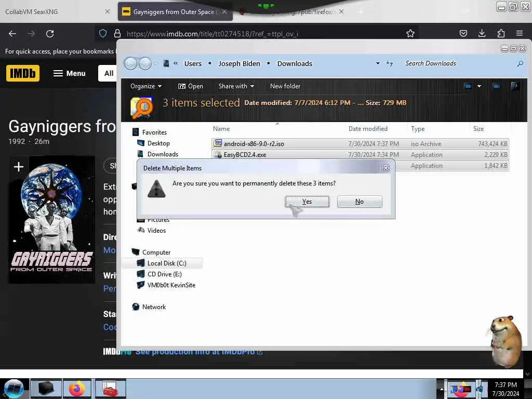532x399 pixels.
Task: Open the Firefox hamburger menu
Action: coord(520,33)
